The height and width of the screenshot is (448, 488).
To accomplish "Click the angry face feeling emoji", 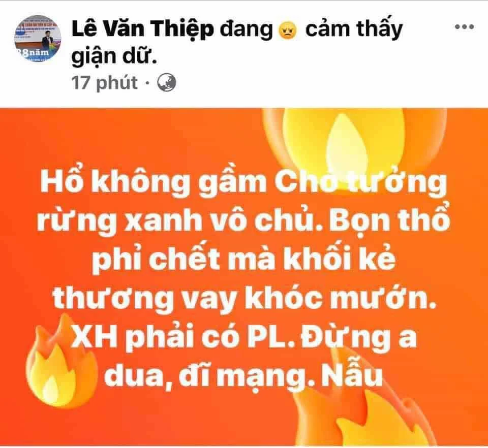I will [289, 30].
